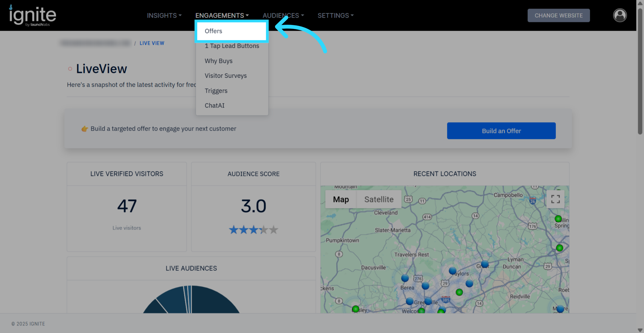Click the red LiveView status circle
Image resolution: width=644 pixels, height=333 pixels.
click(70, 69)
